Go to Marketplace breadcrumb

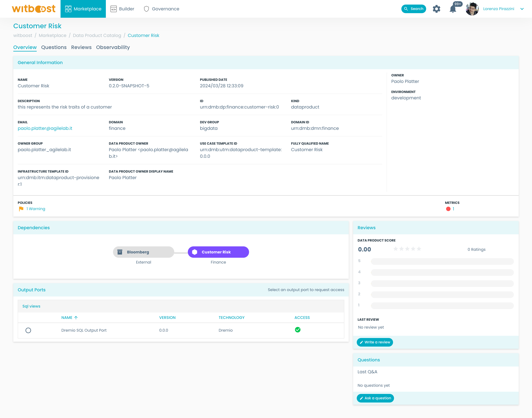(52, 35)
